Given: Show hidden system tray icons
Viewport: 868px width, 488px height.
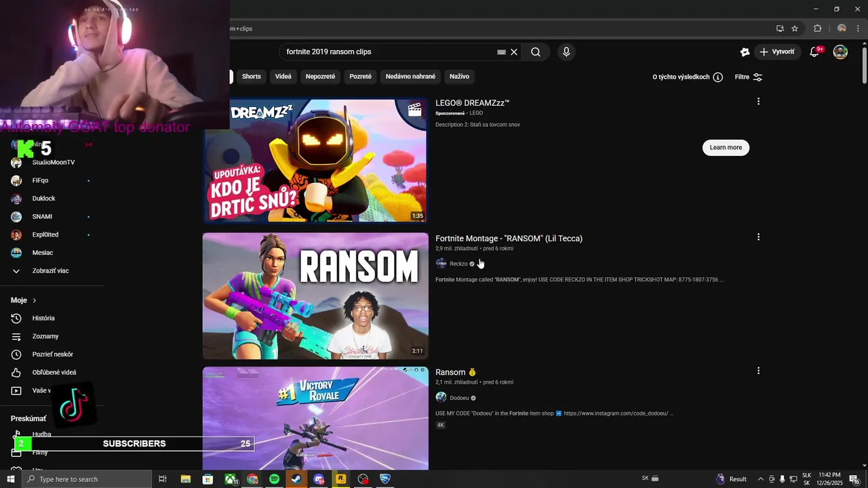Looking at the screenshot, I should click(760, 479).
